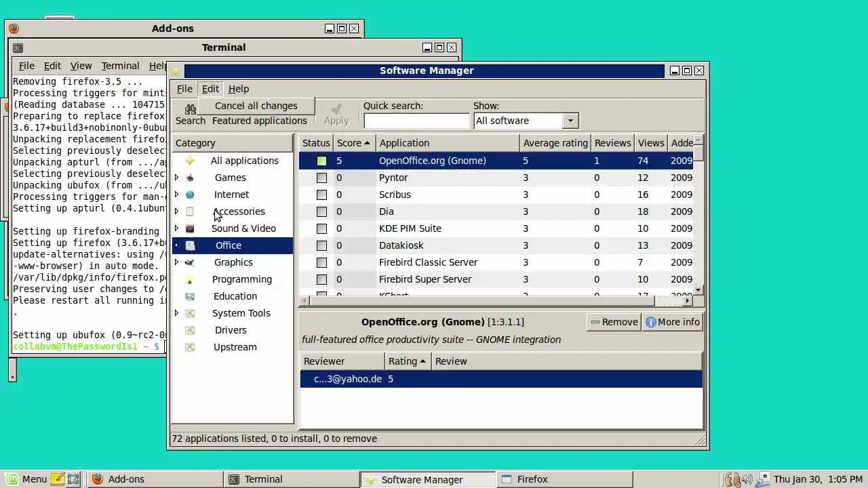Viewport: 868px width, 488px height.
Task: Click Remove button for OpenOffice.org
Action: click(x=614, y=322)
